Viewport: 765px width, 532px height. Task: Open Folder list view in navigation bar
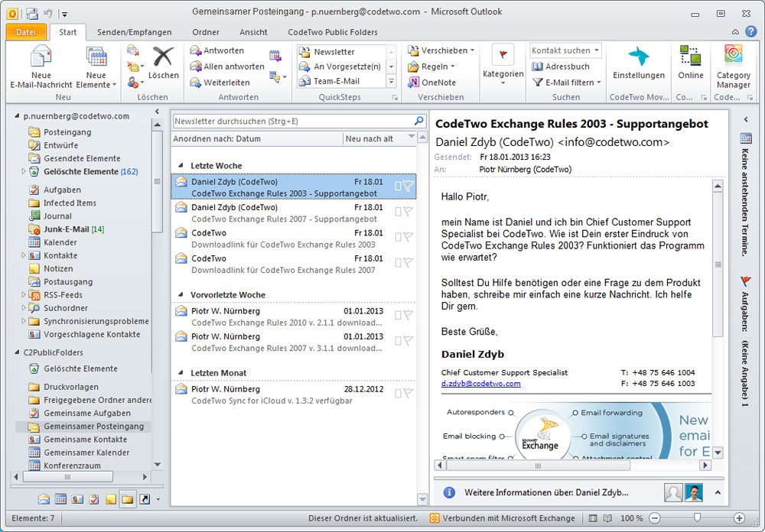coord(128,499)
